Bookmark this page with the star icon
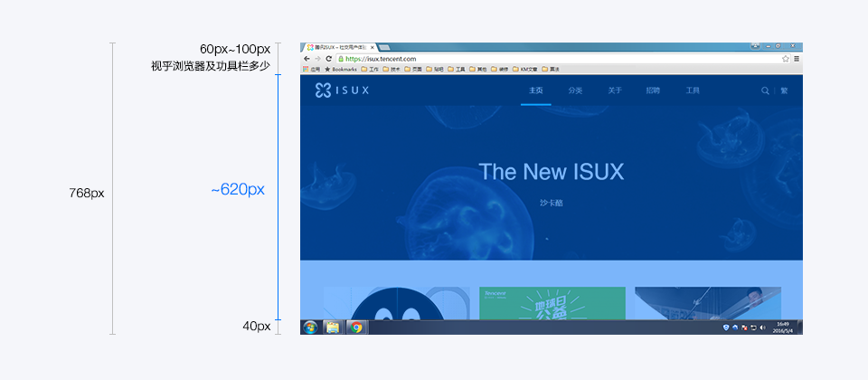The width and height of the screenshot is (868, 380). pyautogui.click(x=786, y=59)
